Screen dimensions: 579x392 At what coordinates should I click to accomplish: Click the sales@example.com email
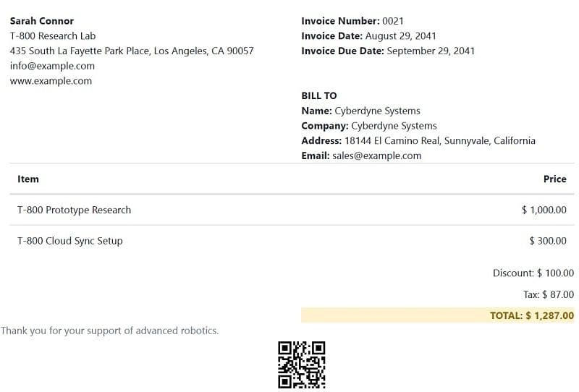tap(376, 155)
